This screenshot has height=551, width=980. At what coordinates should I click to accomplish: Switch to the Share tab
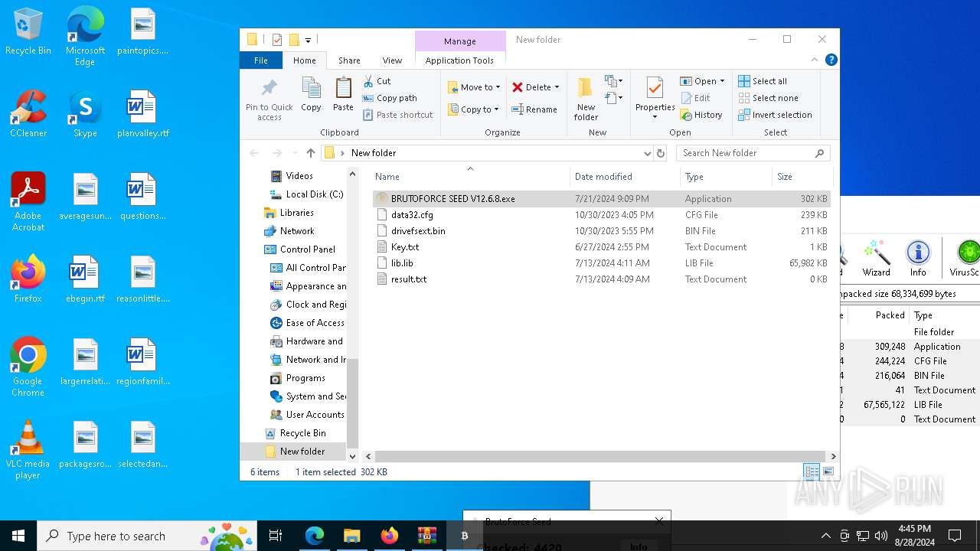point(349,60)
